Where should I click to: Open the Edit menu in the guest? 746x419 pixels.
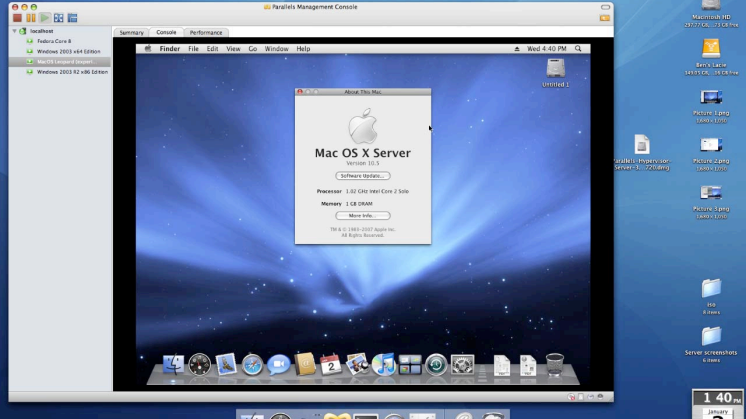pos(212,49)
